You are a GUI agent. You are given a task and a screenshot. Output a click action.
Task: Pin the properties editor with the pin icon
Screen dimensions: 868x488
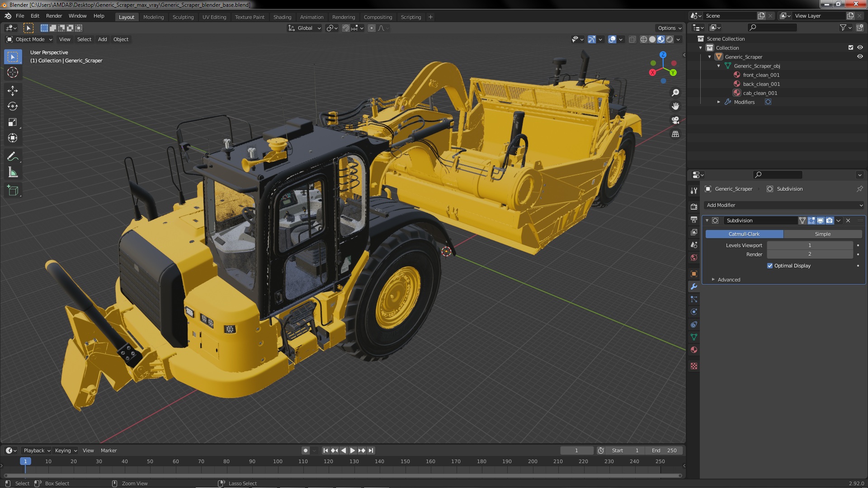pyautogui.click(x=859, y=189)
